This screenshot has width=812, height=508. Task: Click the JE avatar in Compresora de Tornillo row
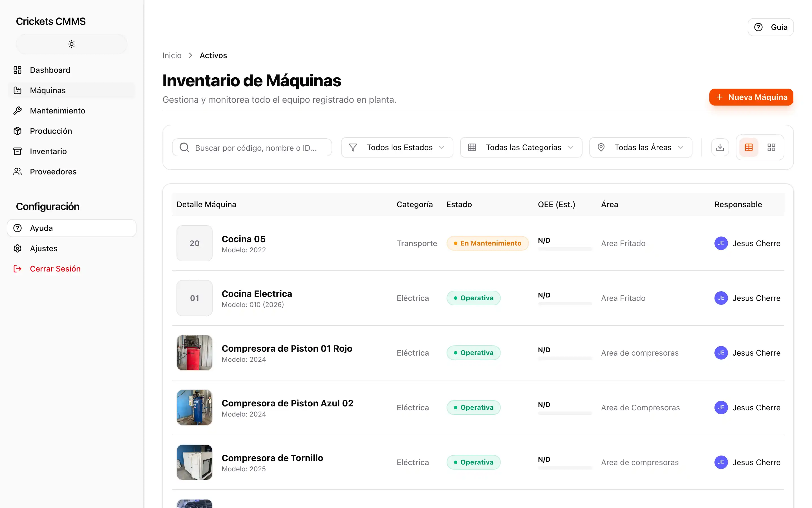[721, 462]
